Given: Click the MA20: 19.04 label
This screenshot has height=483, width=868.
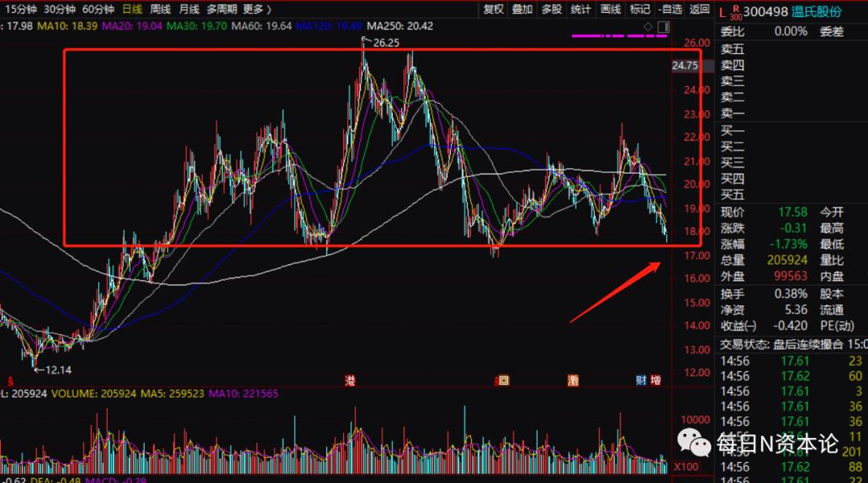Looking at the screenshot, I should pos(133,26).
